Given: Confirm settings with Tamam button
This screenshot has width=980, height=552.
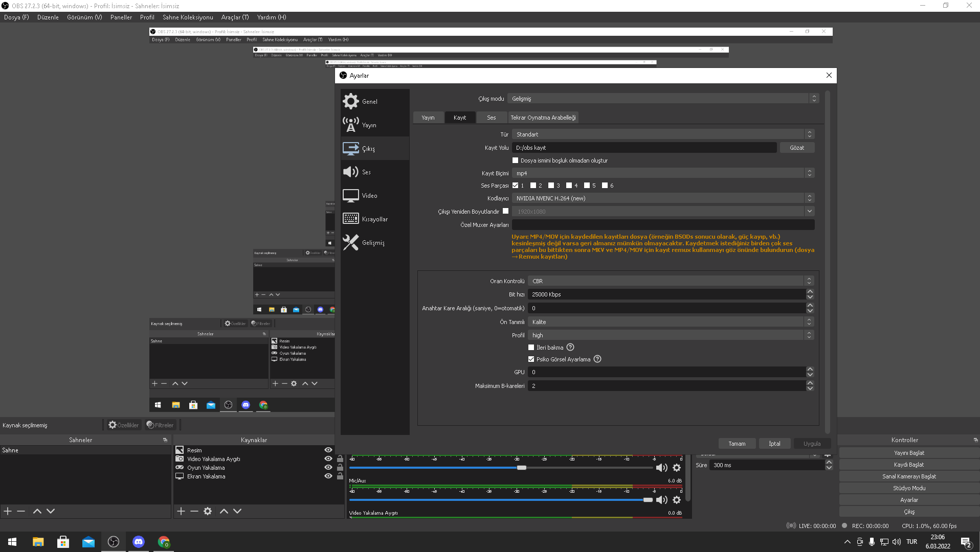Looking at the screenshot, I should coord(737,443).
